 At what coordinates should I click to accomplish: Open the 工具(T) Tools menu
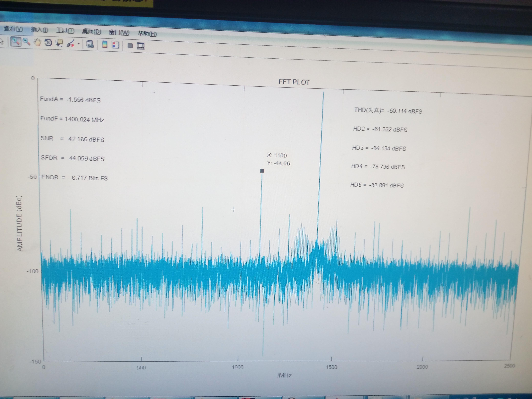(65, 31)
